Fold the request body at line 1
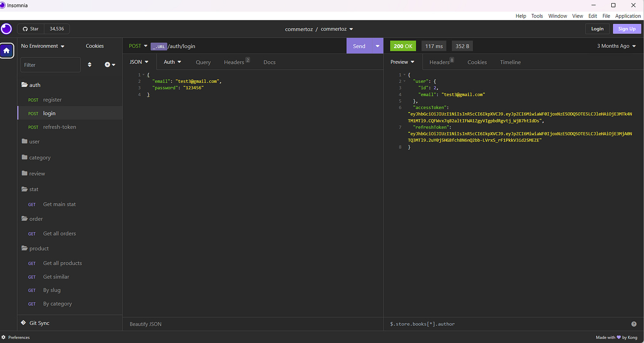Viewport: 644px width, 343px height. (143, 75)
